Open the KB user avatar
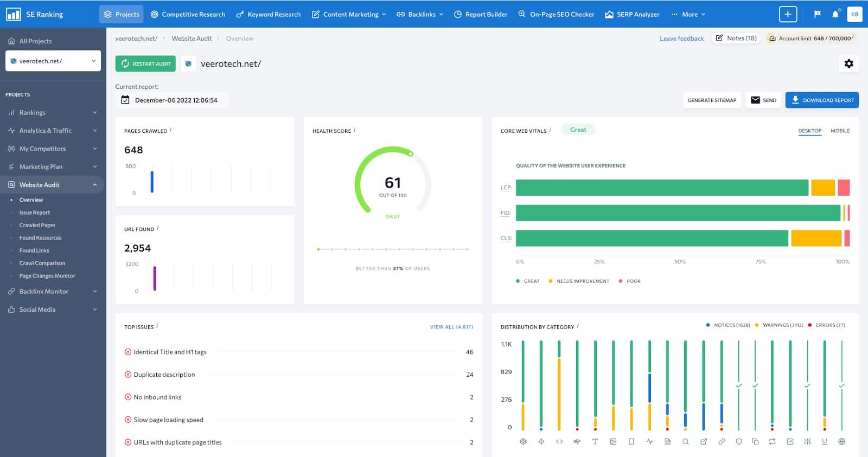 (x=854, y=14)
